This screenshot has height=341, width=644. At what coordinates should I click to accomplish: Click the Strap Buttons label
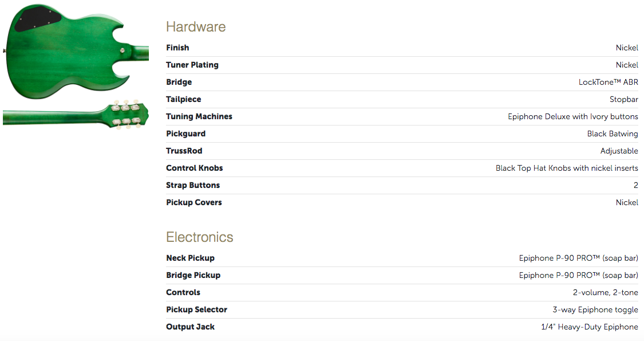click(193, 185)
